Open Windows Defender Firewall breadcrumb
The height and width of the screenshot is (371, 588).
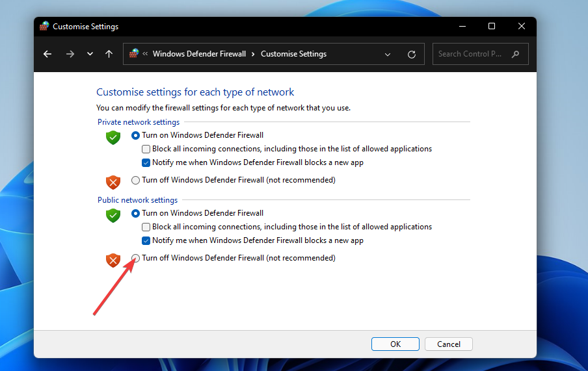(199, 54)
